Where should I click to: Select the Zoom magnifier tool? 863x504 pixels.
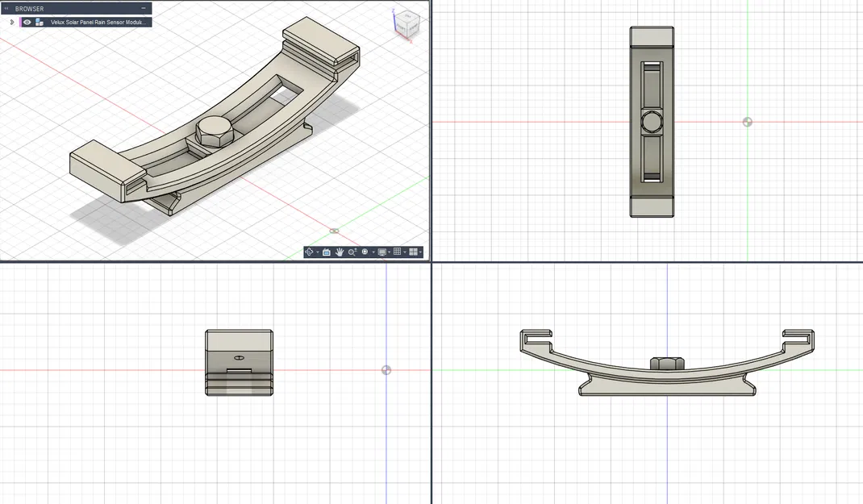352,252
